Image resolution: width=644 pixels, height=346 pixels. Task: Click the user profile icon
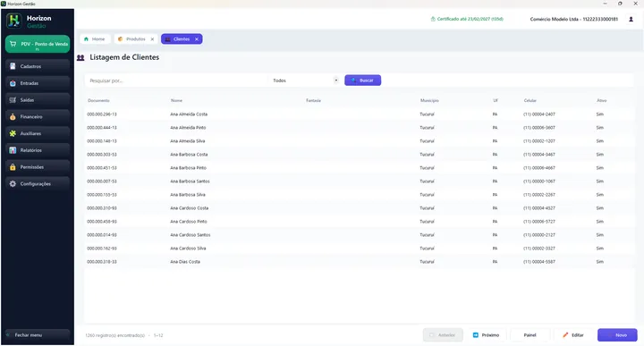[x=631, y=20]
